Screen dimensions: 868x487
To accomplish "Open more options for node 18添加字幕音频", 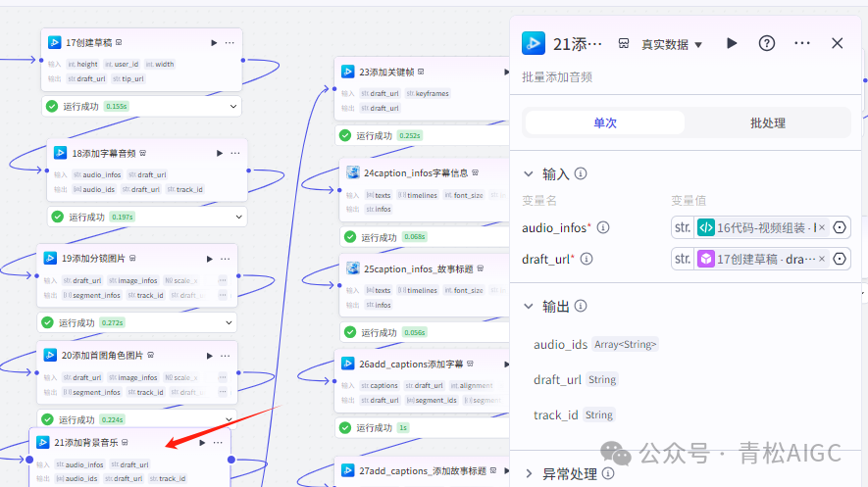I will (x=235, y=153).
